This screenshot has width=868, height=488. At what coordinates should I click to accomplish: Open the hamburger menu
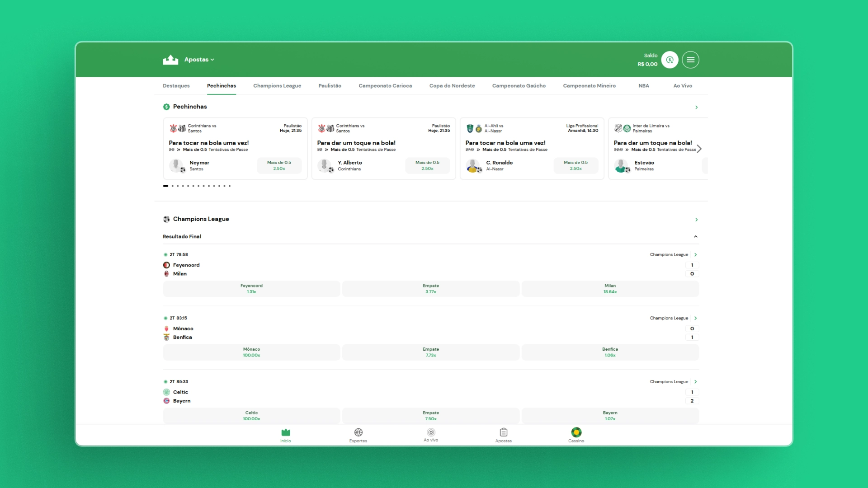click(x=690, y=60)
